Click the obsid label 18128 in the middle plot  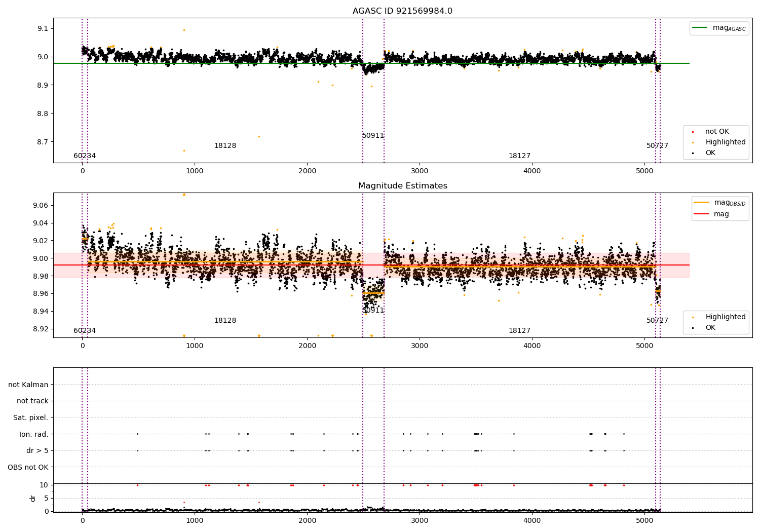[225, 321]
